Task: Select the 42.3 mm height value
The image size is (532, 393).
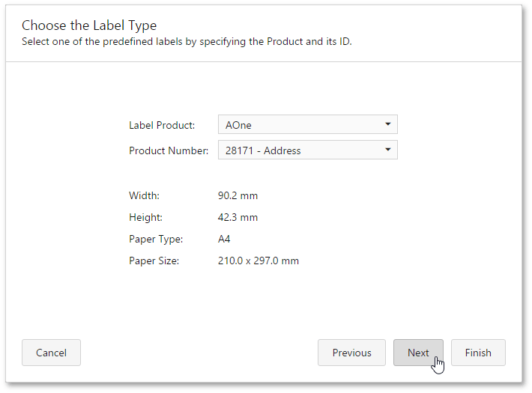Action: 238,217
